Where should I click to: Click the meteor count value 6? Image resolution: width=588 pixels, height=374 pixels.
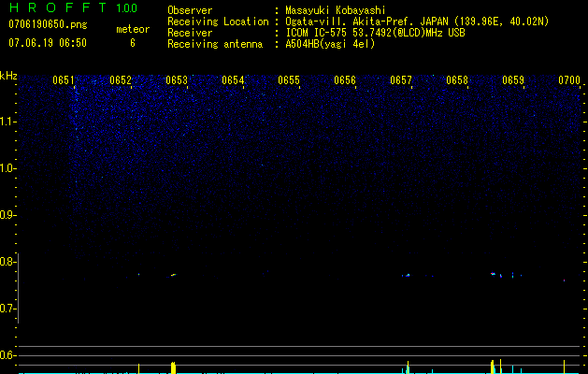tap(133, 43)
